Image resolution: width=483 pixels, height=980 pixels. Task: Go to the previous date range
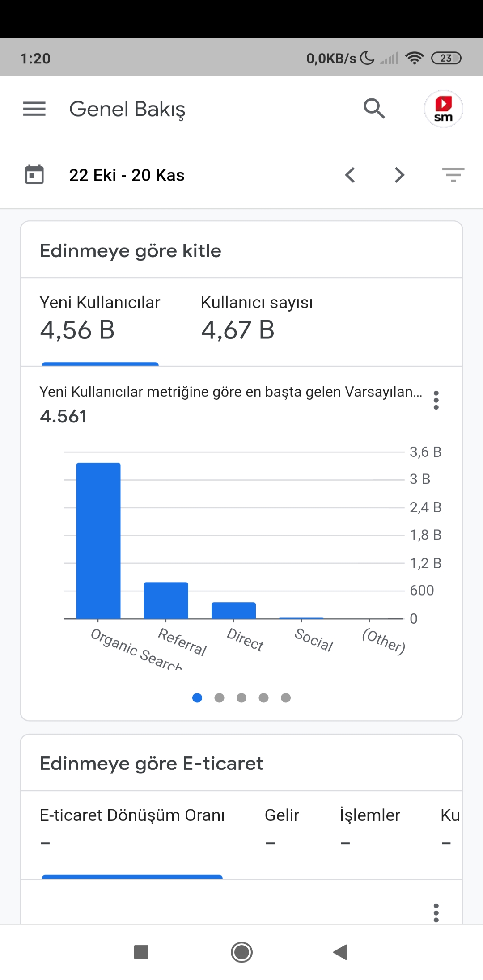pyautogui.click(x=350, y=175)
